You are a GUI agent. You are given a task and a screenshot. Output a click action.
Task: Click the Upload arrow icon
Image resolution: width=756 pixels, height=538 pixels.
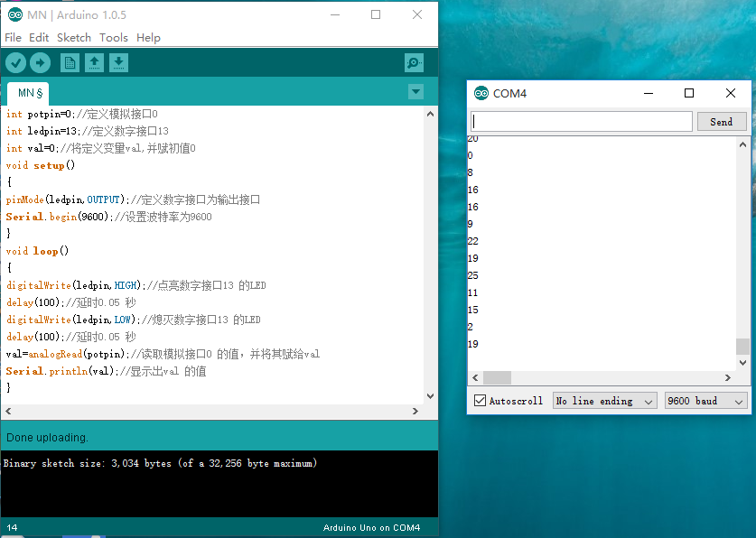coord(40,63)
